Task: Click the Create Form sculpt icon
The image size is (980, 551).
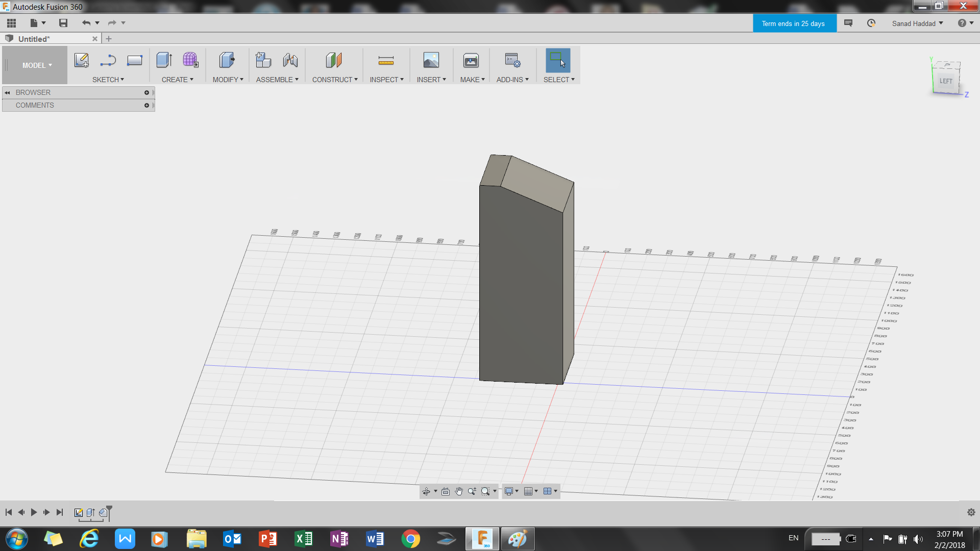Action: pyautogui.click(x=190, y=60)
